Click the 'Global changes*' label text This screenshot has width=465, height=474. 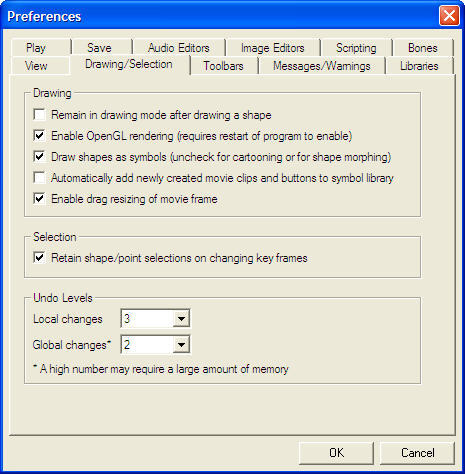[x=72, y=345]
